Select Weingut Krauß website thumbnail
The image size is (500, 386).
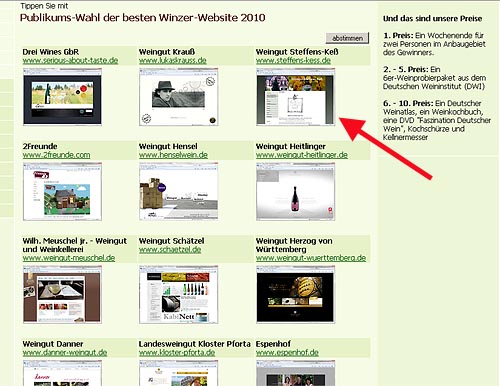(179, 97)
